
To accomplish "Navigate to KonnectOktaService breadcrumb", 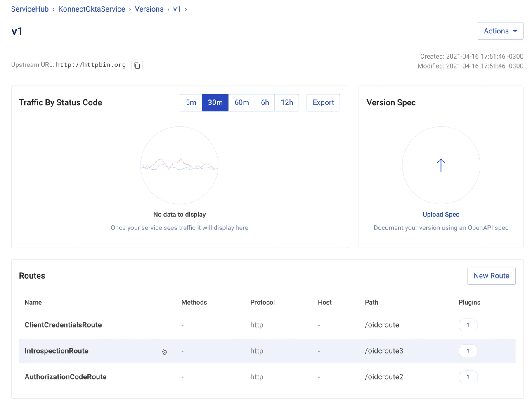I will [92, 9].
